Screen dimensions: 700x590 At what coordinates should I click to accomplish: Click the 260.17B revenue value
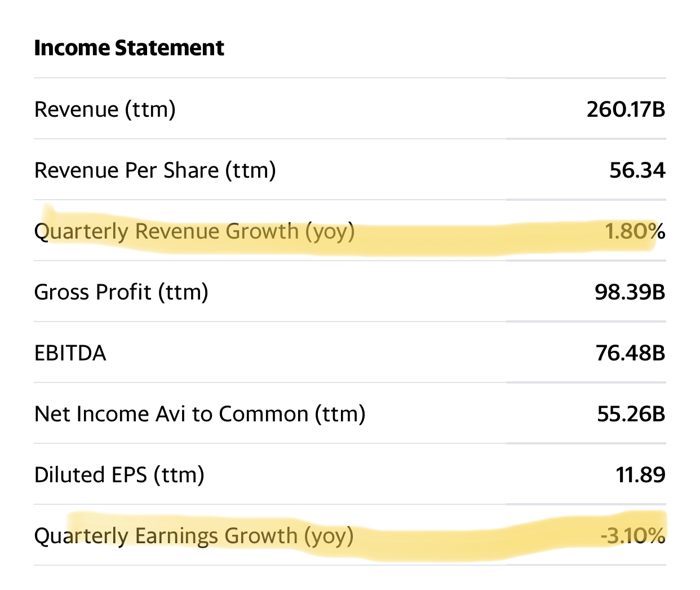pyautogui.click(x=626, y=109)
